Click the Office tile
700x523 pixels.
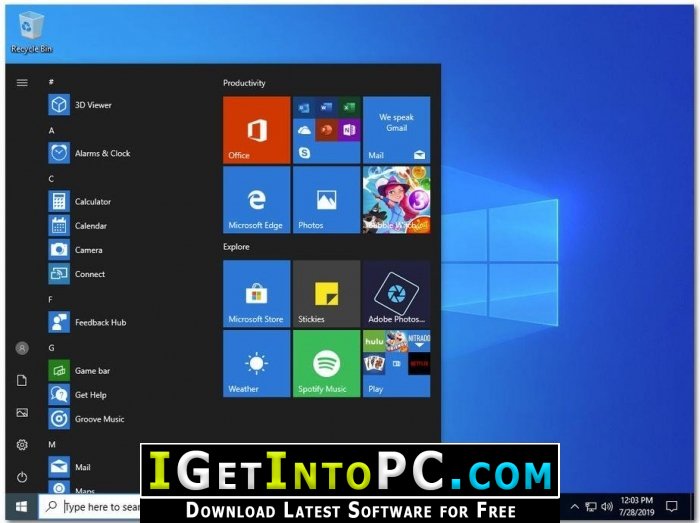(257, 130)
